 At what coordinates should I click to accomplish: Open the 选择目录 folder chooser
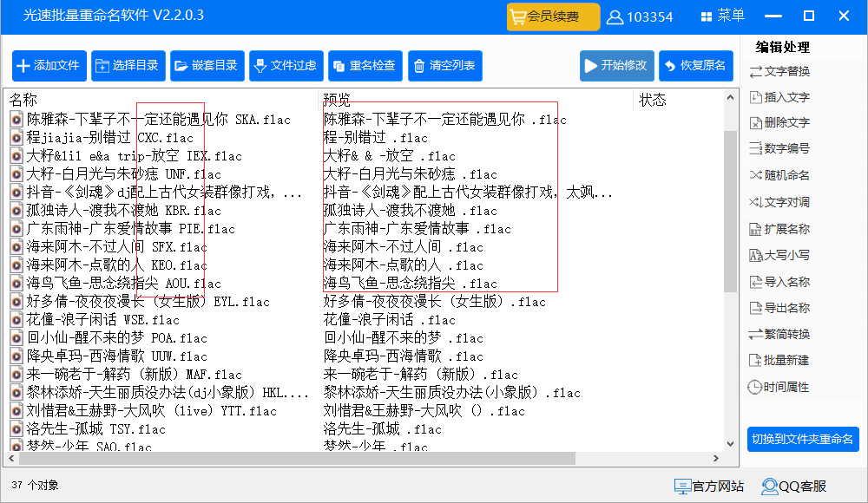tap(128, 66)
